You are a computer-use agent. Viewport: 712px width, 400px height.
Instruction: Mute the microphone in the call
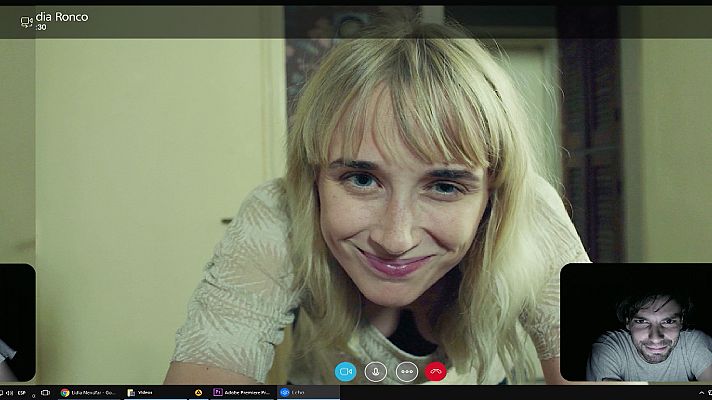[x=376, y=371]
